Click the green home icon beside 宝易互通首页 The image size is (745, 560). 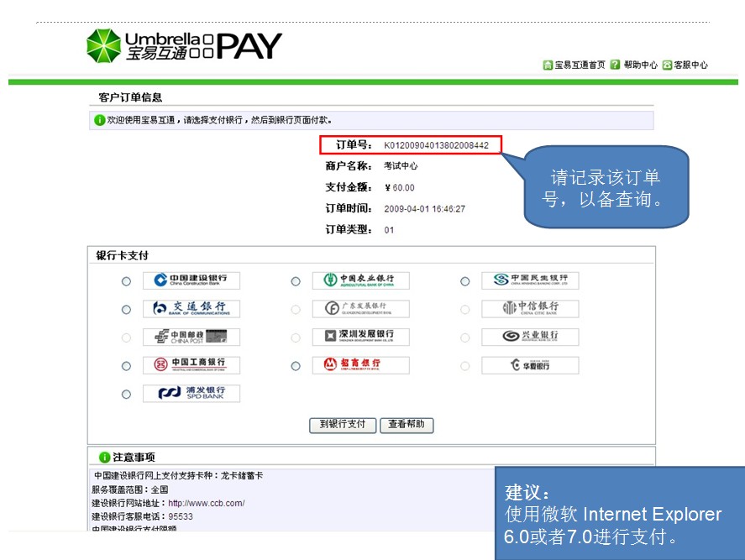[547, 66]
